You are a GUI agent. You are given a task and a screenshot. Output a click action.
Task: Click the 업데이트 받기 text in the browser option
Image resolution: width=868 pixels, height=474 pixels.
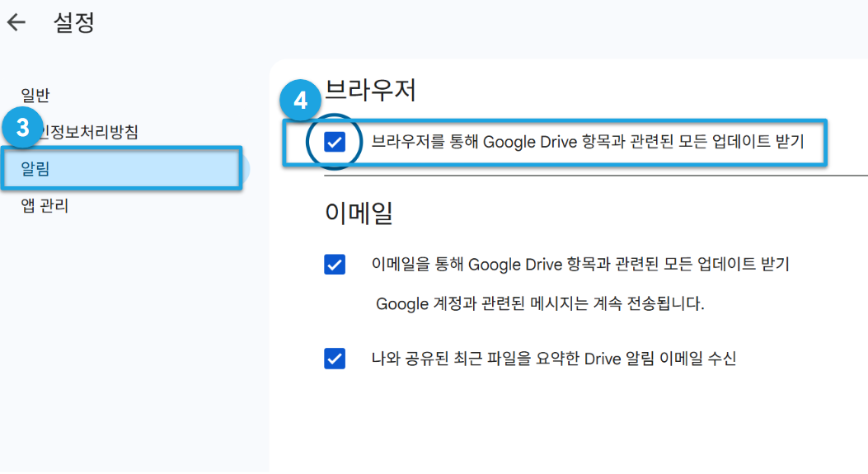click(x=758, y=142)
